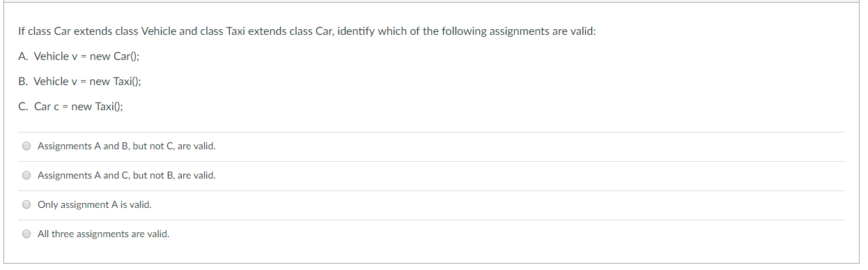Click the label text 'All three assignments are valid.'
The height and width of the screenshot is (270, 868).
tap(103, 234)
